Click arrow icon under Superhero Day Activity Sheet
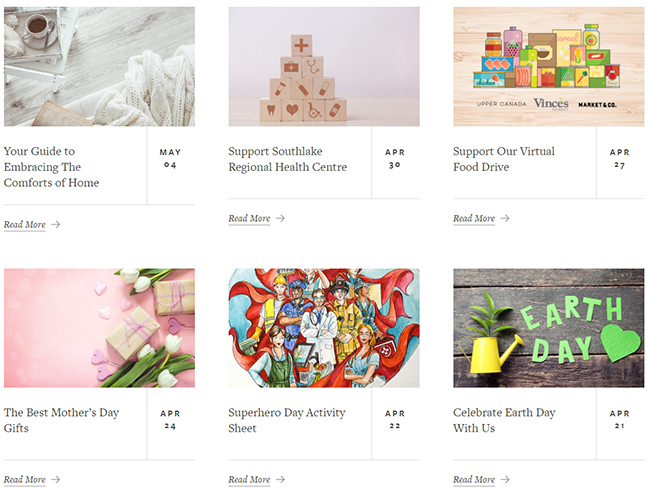This screenshot has height=491, width=650. 280,479
